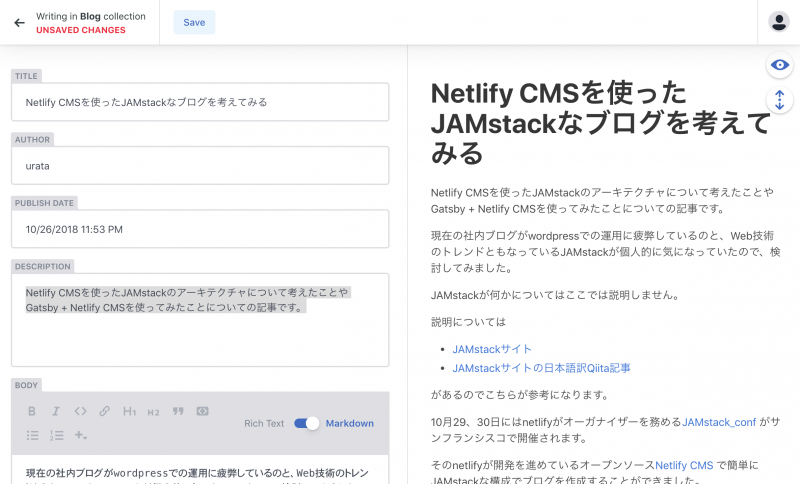
Task: Open the user profile avatar menu
Action: click(x=778, y=22)
